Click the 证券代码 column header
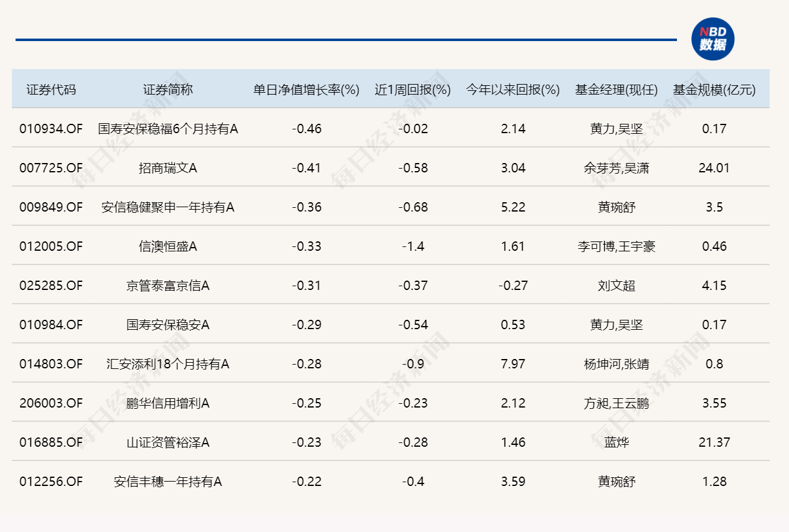This screenshot has height=532, width=789. [51, 90]
